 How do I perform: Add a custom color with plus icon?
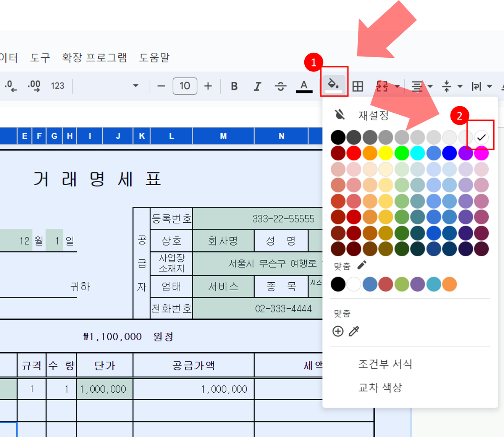tap(338, 331)
